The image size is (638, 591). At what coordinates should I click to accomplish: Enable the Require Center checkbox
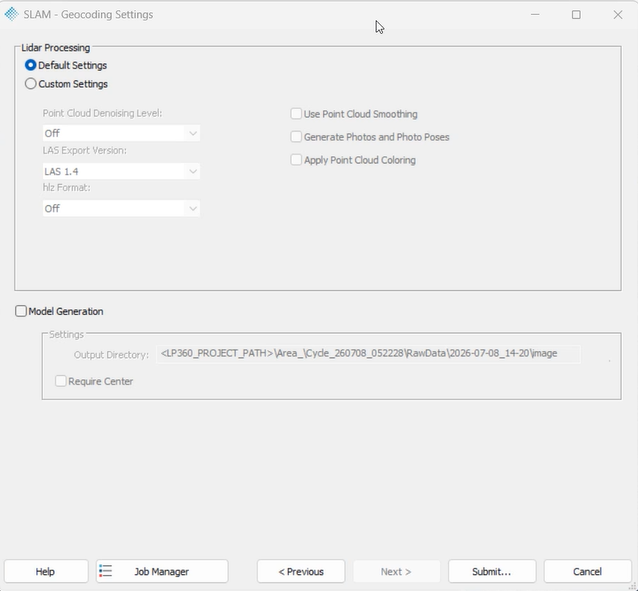(61, 381)
